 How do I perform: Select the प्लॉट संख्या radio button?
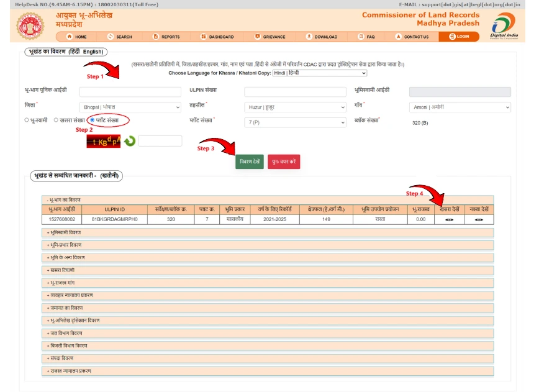(x=92, y=120)
